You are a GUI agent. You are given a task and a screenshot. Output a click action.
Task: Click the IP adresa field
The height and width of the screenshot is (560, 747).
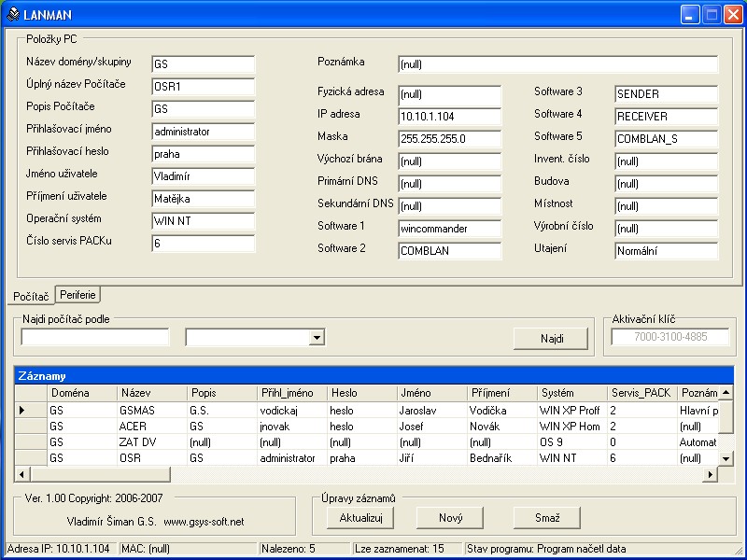pos(449,117)
